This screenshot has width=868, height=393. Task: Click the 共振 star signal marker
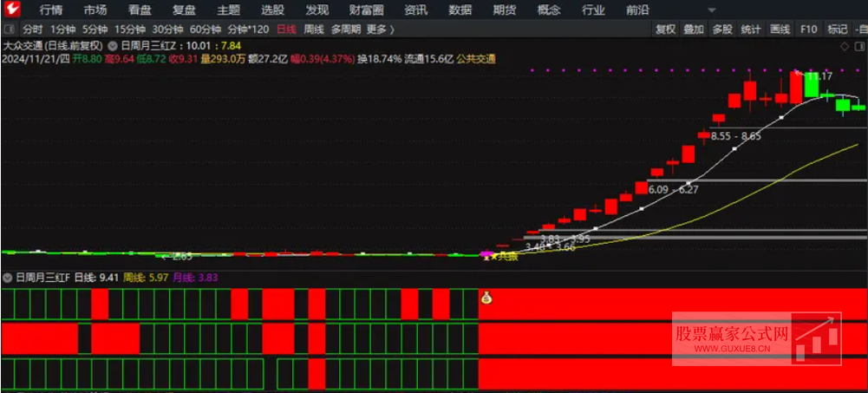click(503, 257)
